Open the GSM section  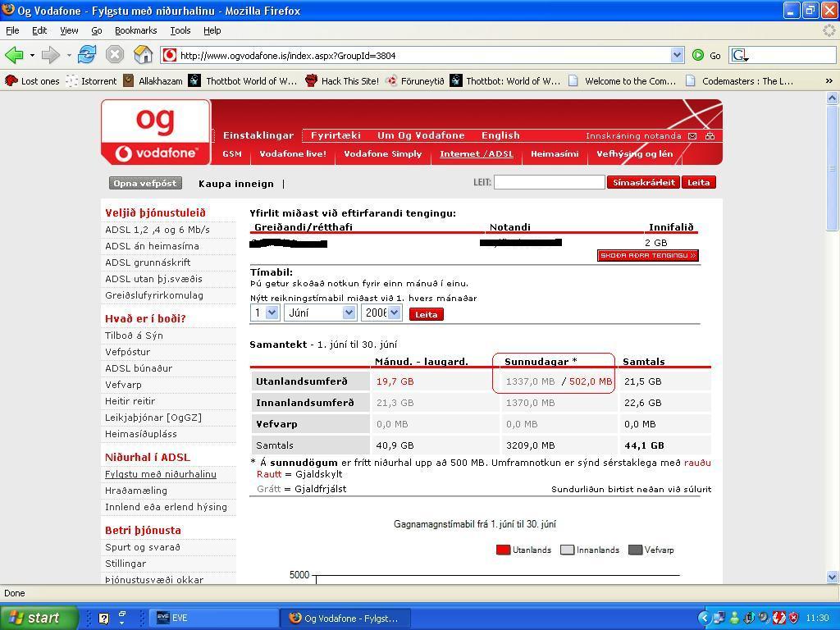coord(232,153)
